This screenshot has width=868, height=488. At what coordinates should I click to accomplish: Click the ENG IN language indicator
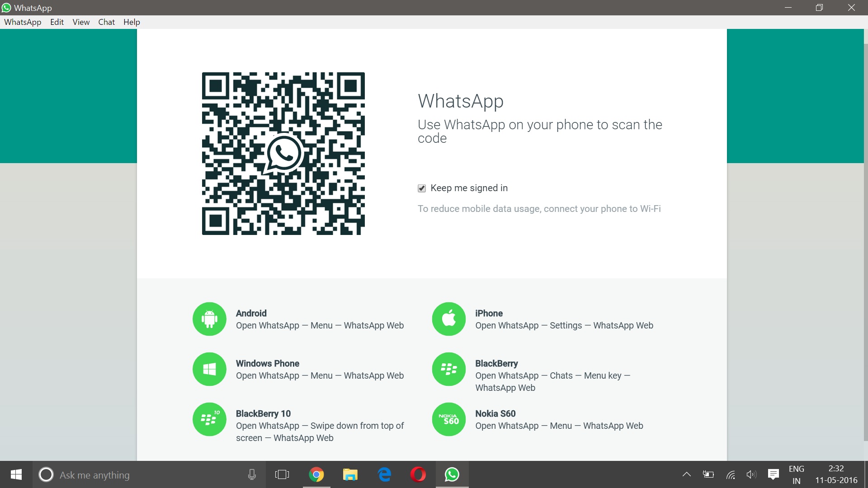click(797, 474)
